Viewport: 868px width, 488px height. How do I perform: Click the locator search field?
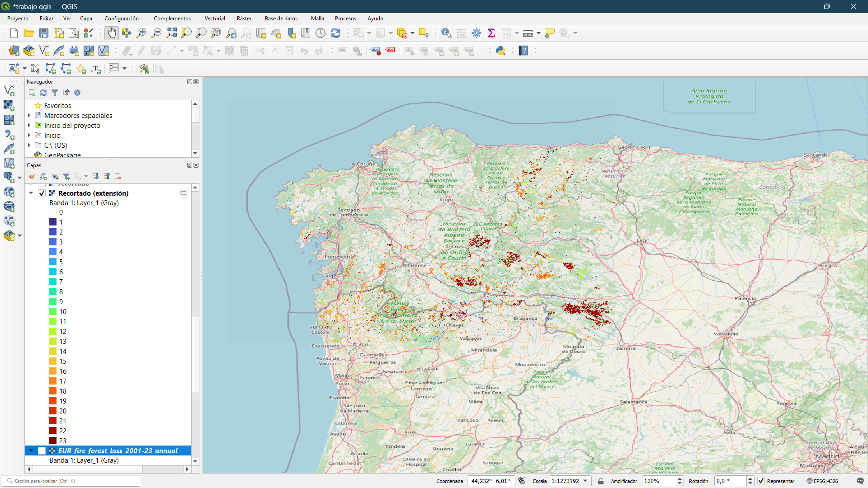pyautogui.click(x=72, y=481)
